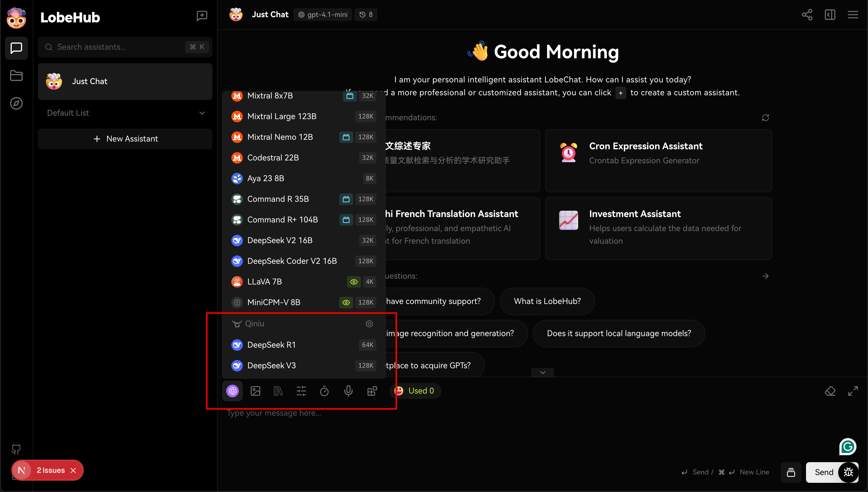Screen dimensions: 868x492
Task: Choose Command R+ 104B model
Action: (303, 220)
